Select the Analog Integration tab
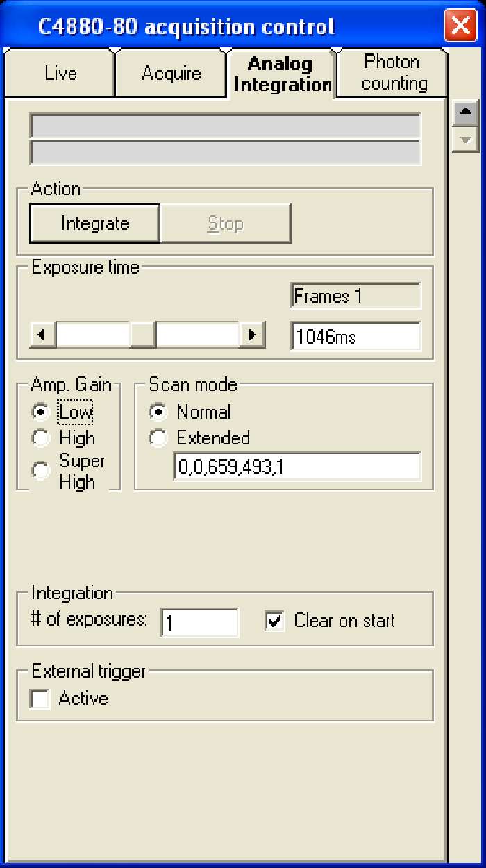The image size is (486, 868). point(281,74)
